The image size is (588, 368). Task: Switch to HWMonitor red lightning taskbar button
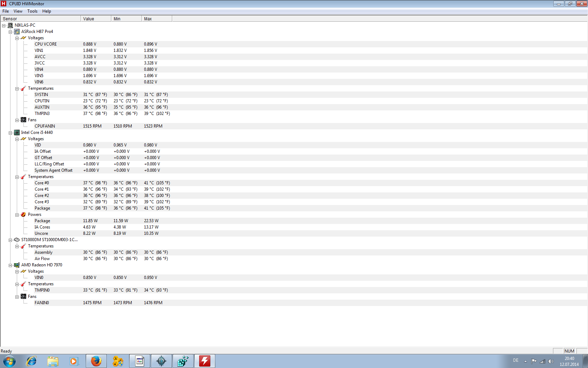pos(205,361)
